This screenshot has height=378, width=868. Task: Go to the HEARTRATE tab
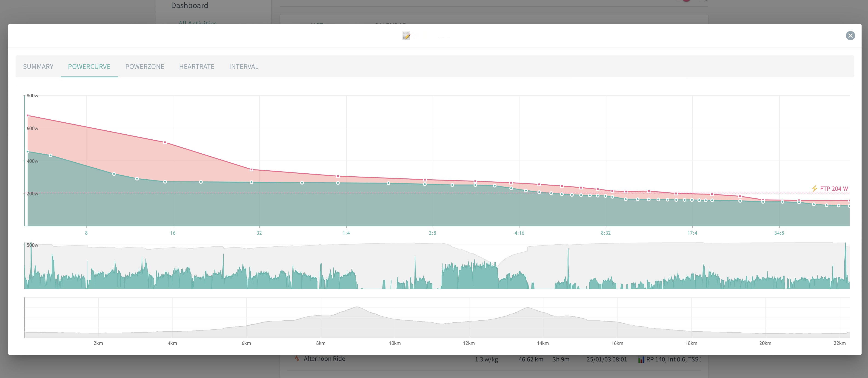[197, 67]
